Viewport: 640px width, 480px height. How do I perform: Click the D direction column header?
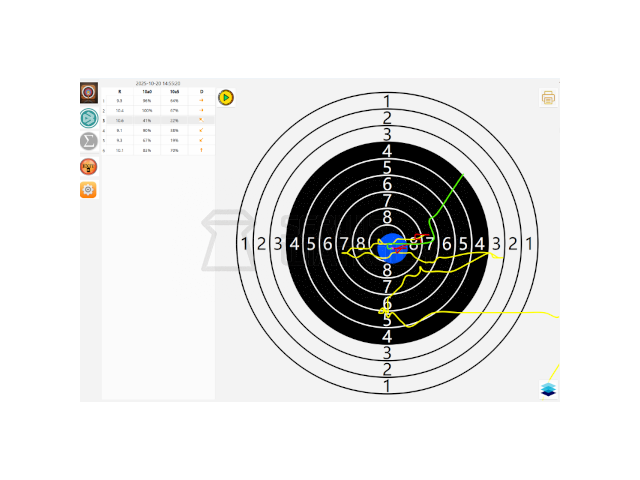201,92
